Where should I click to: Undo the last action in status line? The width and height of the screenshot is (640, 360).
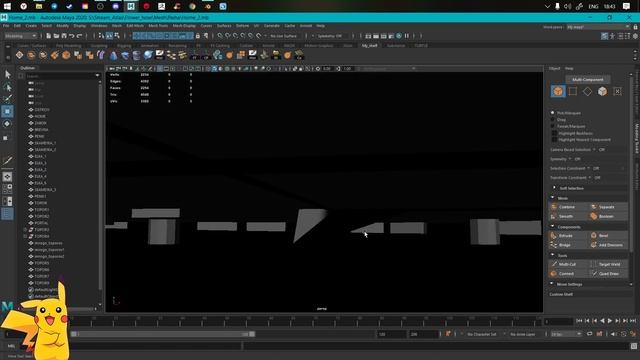pyautogui.click(x=72, y=36)
